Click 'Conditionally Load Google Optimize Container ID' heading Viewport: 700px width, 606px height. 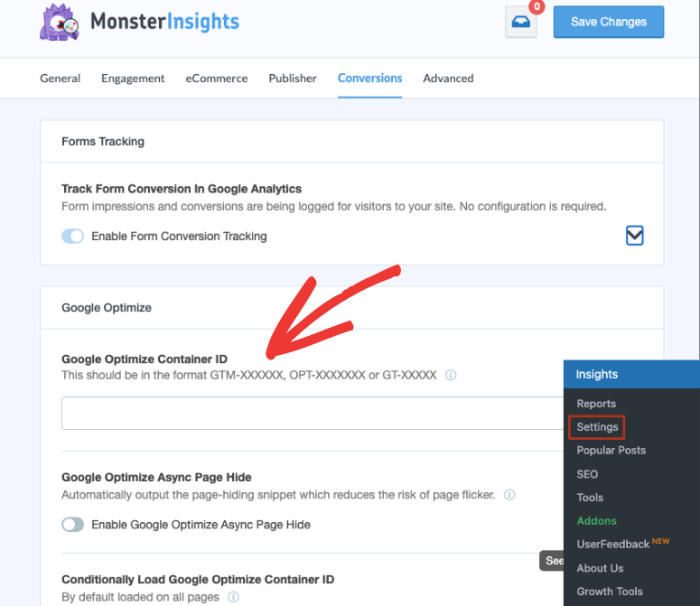point(198,579)
